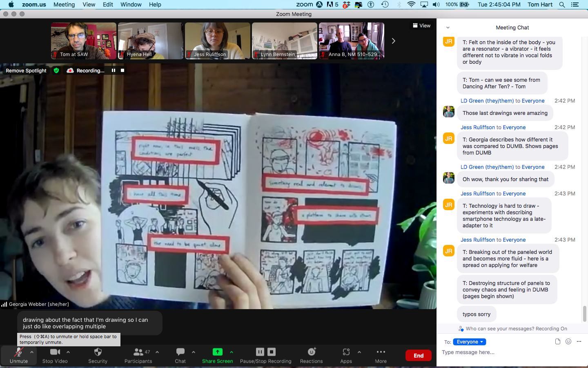Screen dimensions: 588x368
Task: Click 'typos sorry' chat message
Action: click(477, 314)
